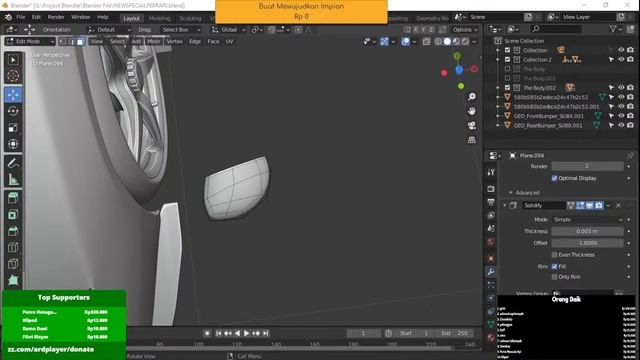Open the Tool properties tab
The width and height of the screenshot is (640, 360).
point(491,172)
